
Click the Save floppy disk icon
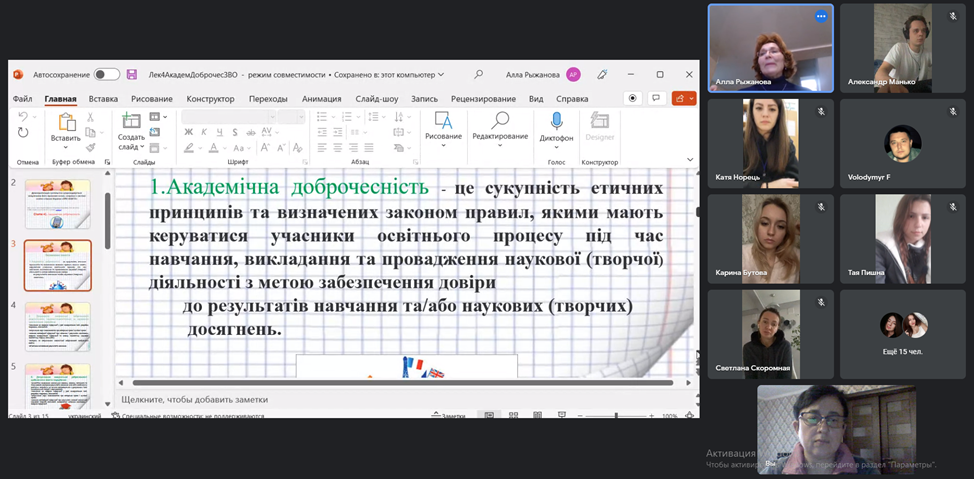click(131, 74)
